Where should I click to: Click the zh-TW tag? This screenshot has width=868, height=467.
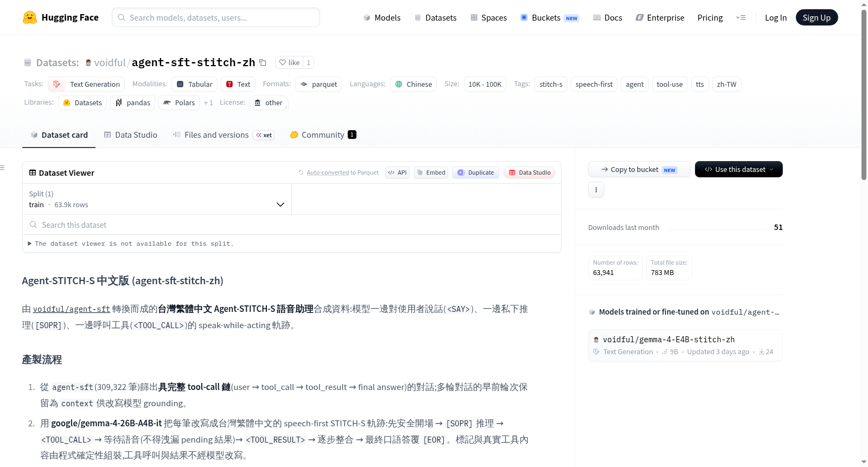click(726, 84)
